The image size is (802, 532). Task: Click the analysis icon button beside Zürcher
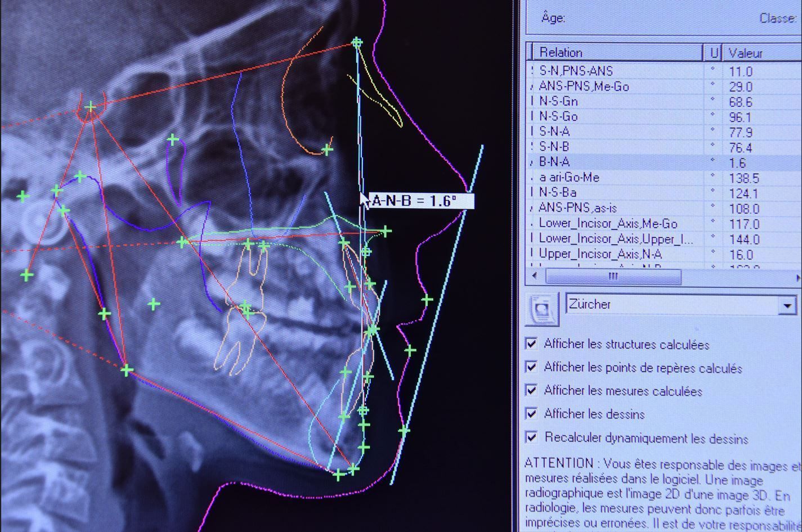542,309
